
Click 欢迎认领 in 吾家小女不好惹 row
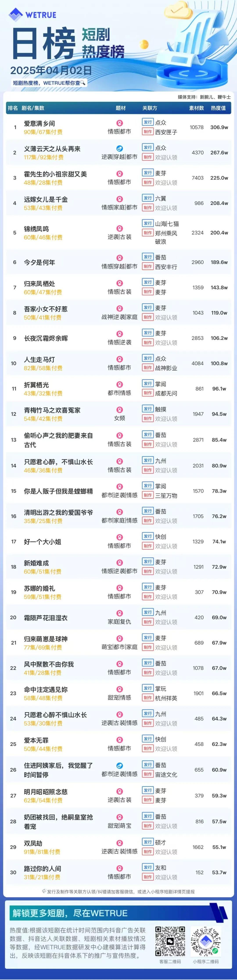click(x=166, y=317)
